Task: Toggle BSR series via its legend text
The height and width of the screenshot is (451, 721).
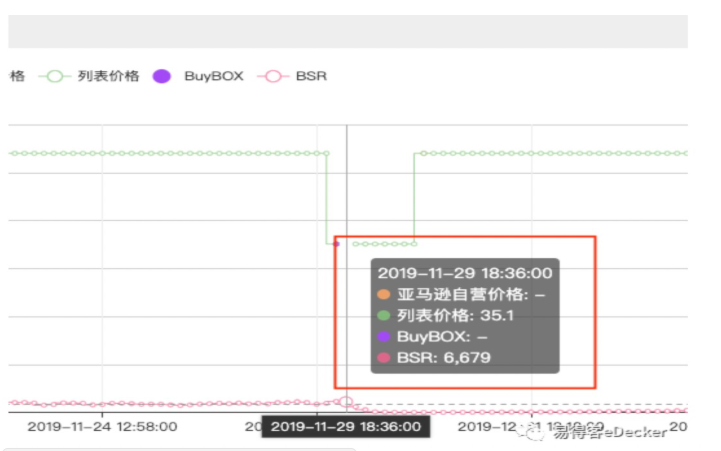Action: point(311,76)
